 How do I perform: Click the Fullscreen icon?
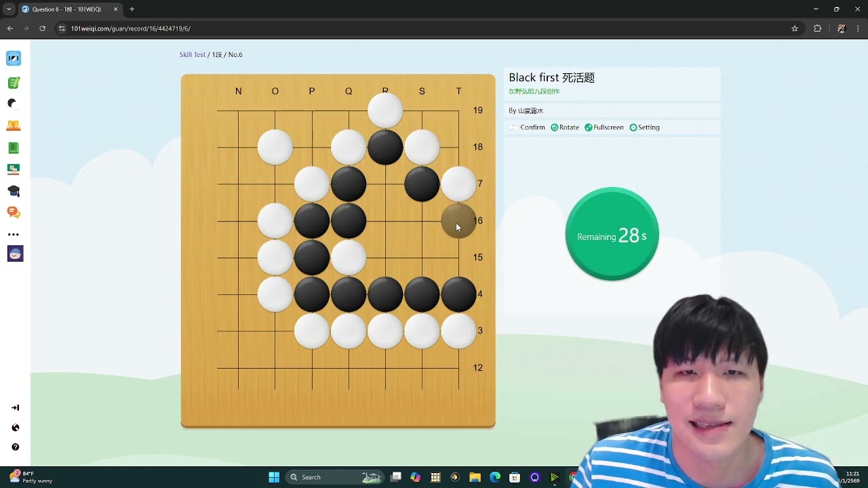(x=589, y=127)
